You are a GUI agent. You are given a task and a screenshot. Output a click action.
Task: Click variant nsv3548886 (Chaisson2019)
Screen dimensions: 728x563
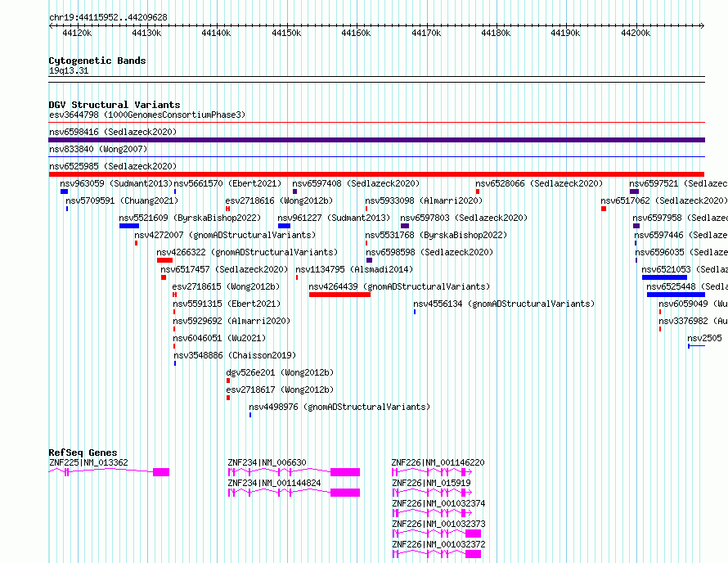(235, 355)
